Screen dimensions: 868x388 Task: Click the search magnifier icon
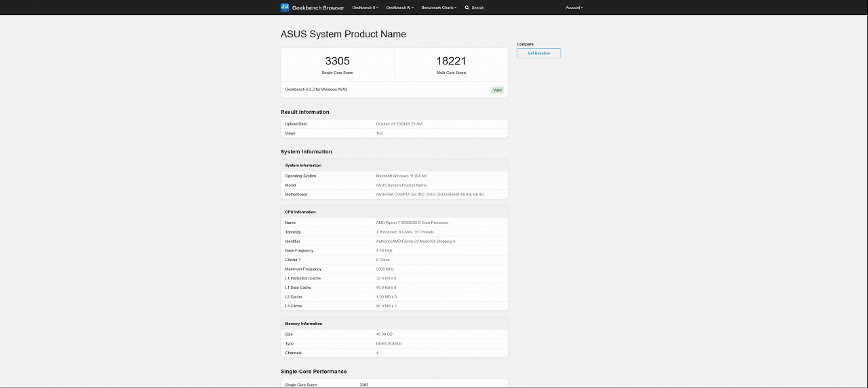(x=467, y=7)
